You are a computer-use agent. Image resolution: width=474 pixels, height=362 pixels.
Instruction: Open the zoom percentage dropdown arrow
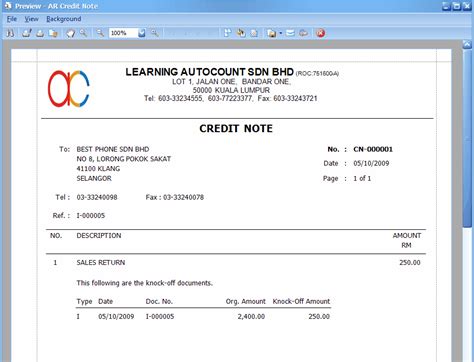[142, 33]
